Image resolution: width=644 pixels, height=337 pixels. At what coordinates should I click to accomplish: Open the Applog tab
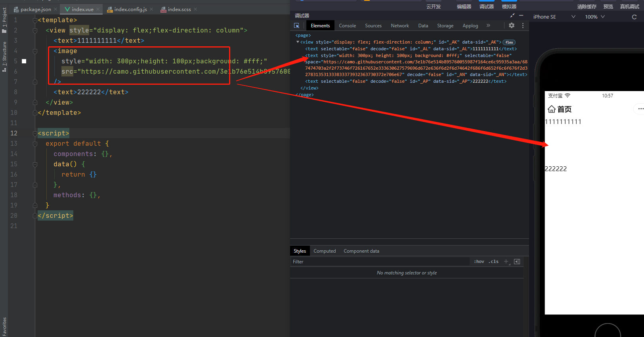click(x=470, y=26)
